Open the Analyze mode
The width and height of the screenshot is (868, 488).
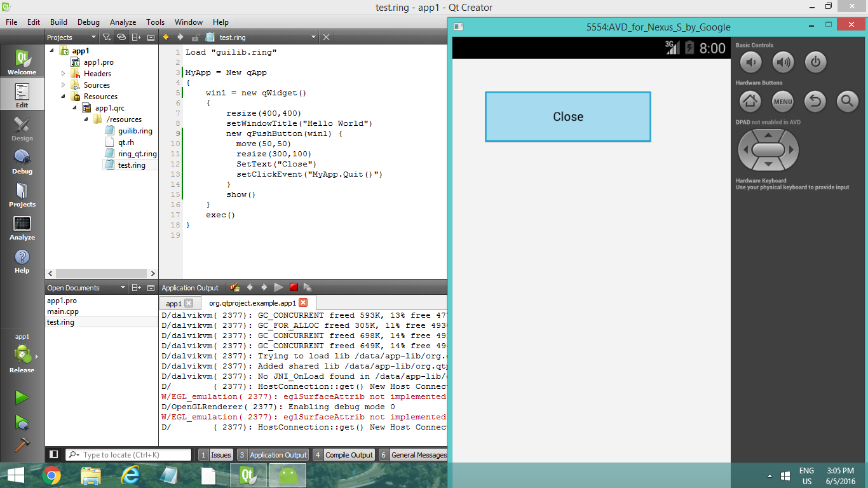pos(22,227)
